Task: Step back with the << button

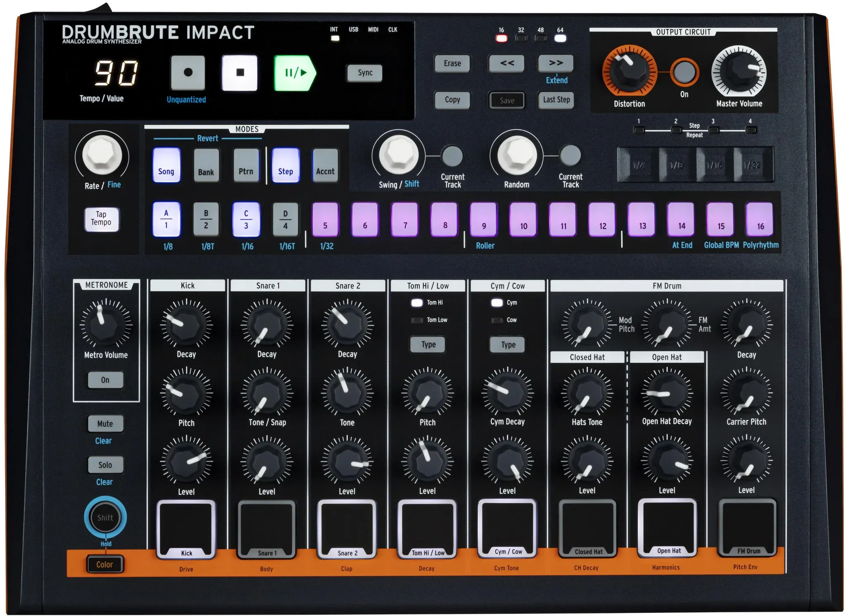Action: (x=506, y=63)
